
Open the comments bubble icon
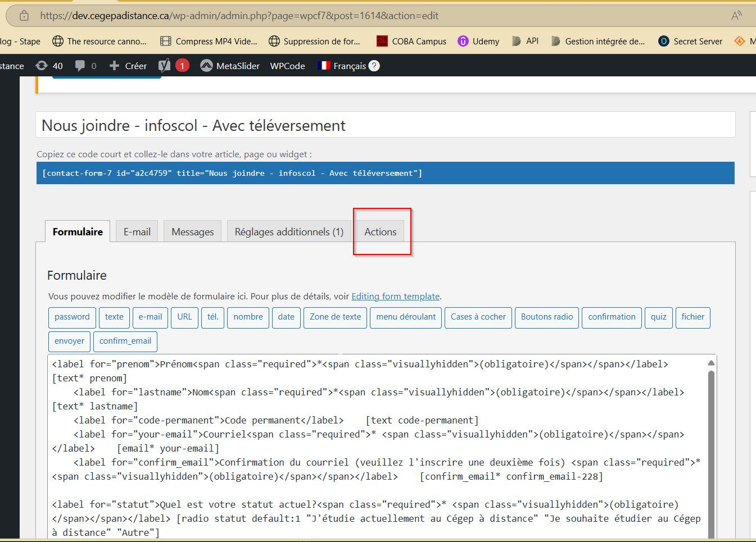point(80,66)
